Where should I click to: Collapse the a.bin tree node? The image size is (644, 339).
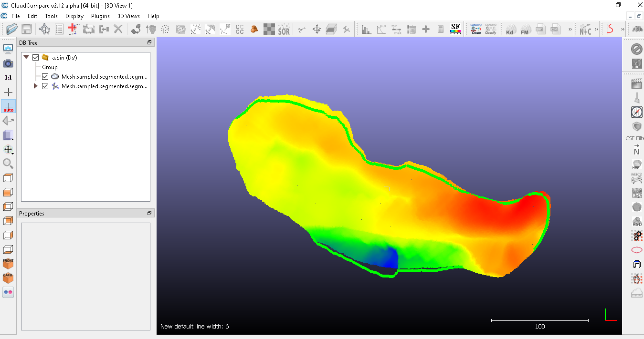tap(26, 58)
